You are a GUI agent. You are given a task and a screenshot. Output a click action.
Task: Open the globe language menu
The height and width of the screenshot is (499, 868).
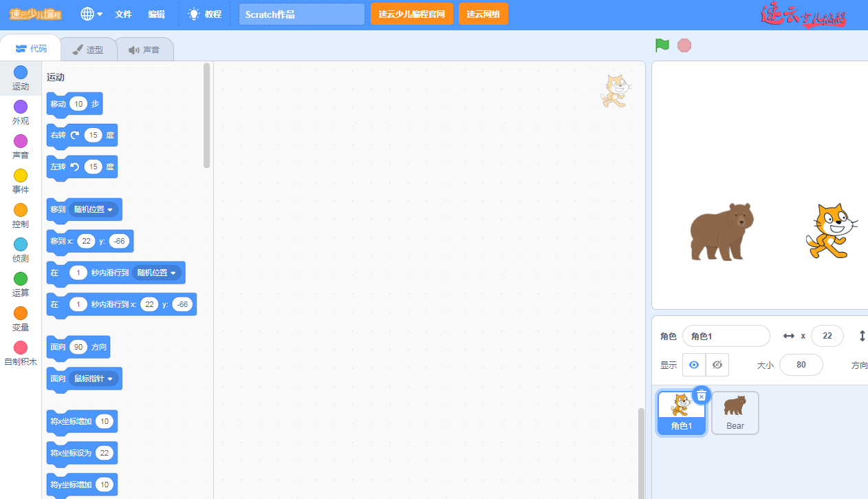[91, 14]
